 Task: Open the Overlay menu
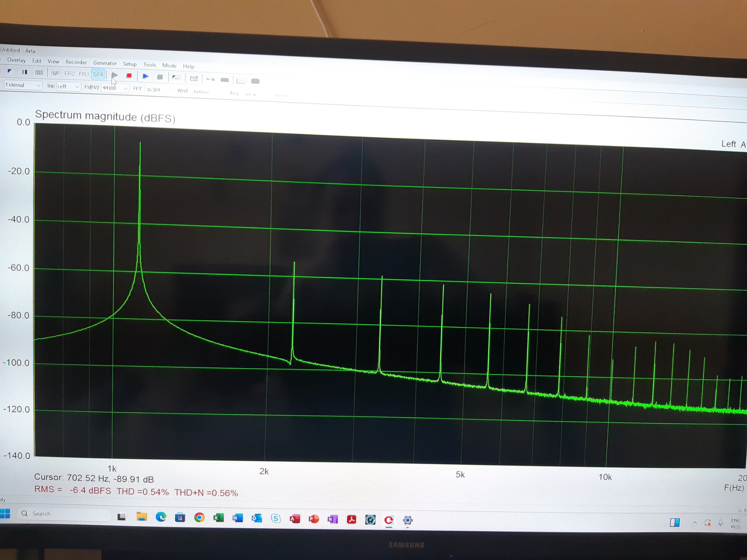[x=16, y=60]
